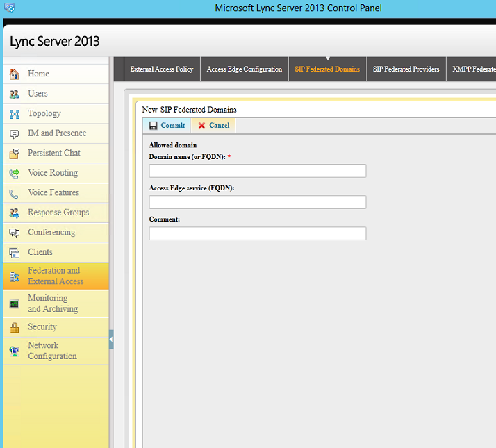Screen dimensions: 496x448
Task: Click the IM and Presence chat icon
Action: 14,133
